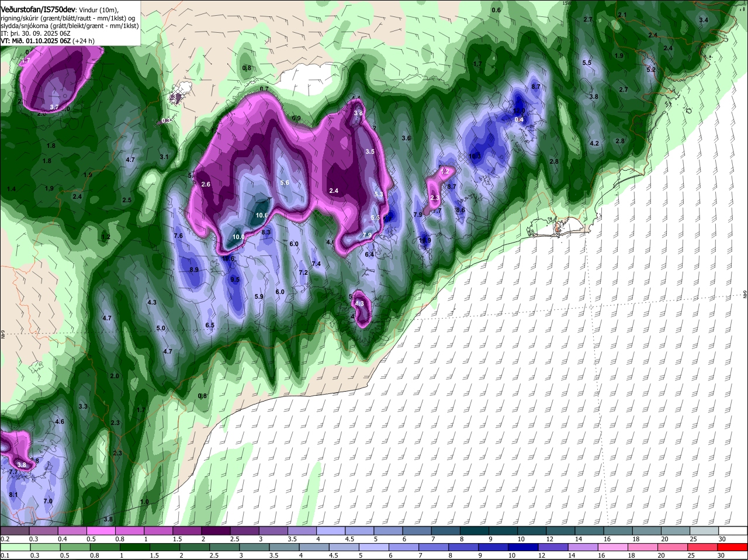748x560 pixels.
Task: Click the bright pink 0.5 swatch in snow legend
Action: (101, 531)
